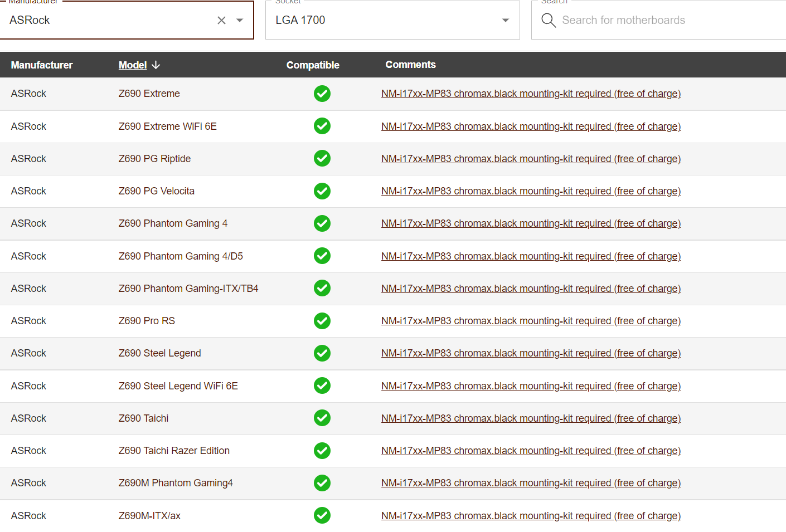Viewport: 786px width, 532px height.
Task: Click ASRock in the Z690 Steel Legend row
Action: tap(28, 353)
